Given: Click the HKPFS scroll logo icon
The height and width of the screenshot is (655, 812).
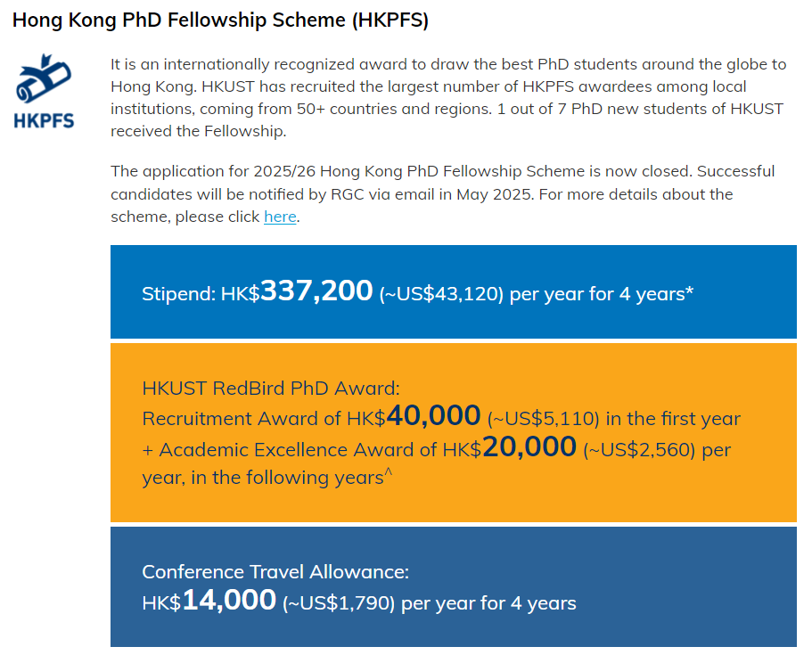Looking at the screenshot, I should tap(44, 78).
